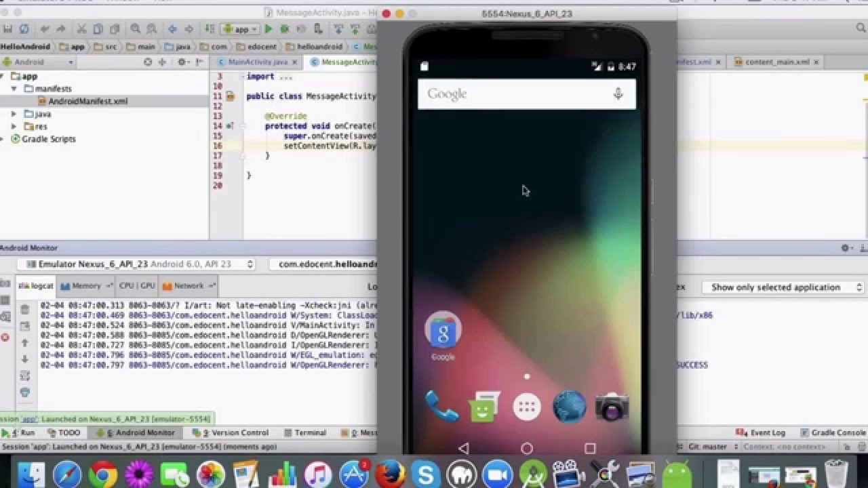
Task: Switch to the content_main.xml editor tab
Action: (x=776, y=62)
